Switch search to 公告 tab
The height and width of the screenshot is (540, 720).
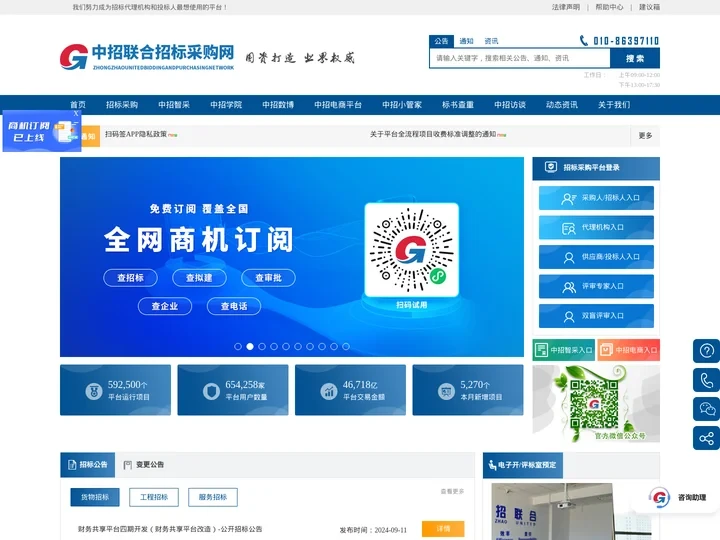[x=441, y=41]
